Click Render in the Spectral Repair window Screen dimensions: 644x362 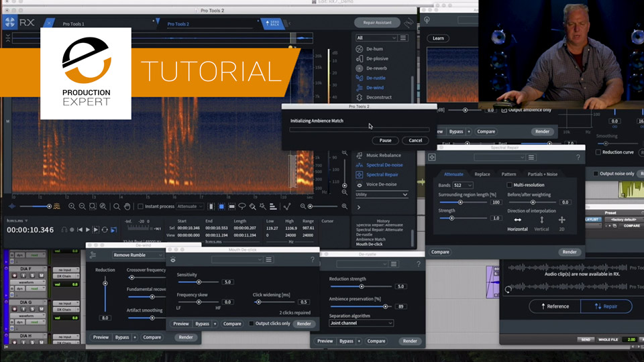click(570, 252)
